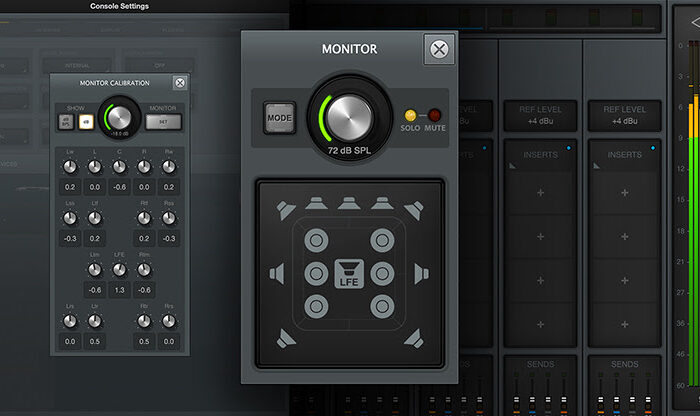Adjust the Lw trim knob
700x416 pixels.
click(70, 167)
